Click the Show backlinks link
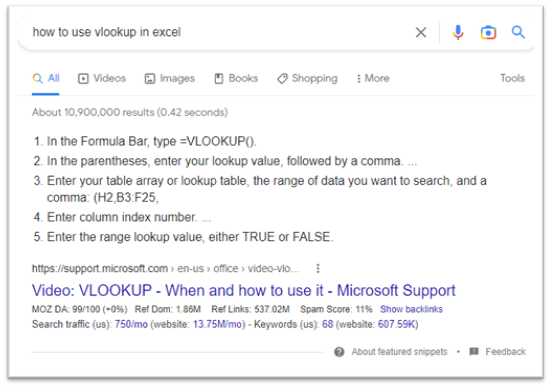The image size is (551, 388). [411, 309]
